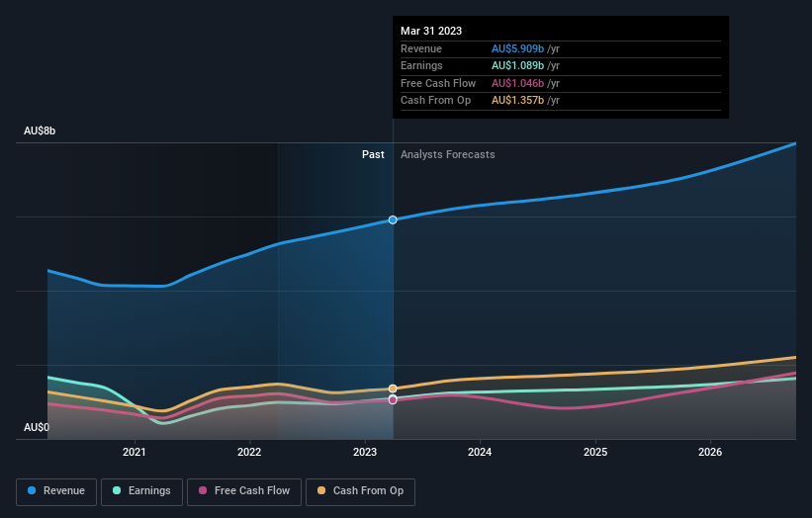Viewport: 812px width, 518px height.
Task: Click the AU$8b y-axis label
Action: pyautogui.click(x=40, y=130)
